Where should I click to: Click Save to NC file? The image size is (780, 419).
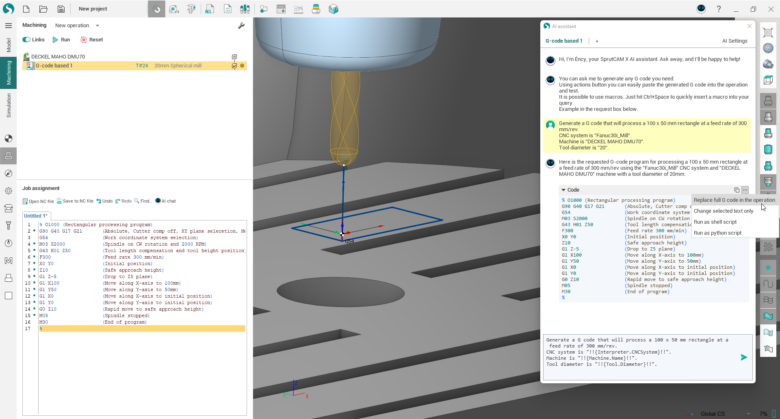coord(75,201)
